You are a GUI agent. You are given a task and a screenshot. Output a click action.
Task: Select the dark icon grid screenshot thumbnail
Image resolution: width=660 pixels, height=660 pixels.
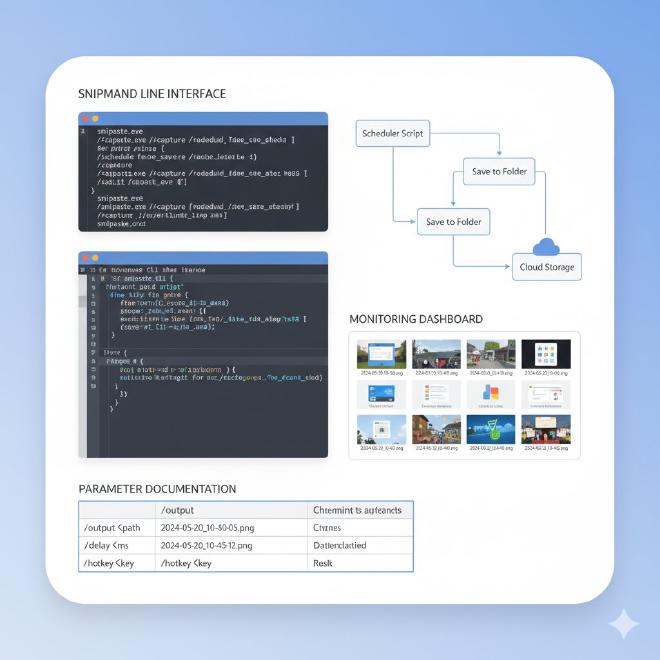546,353
